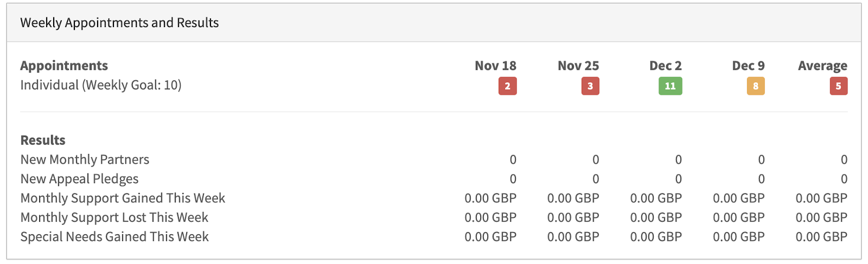Click the Weekly Appointments and Results panel title
Viewport: 868px width, 264px height.
coord(119,23)
